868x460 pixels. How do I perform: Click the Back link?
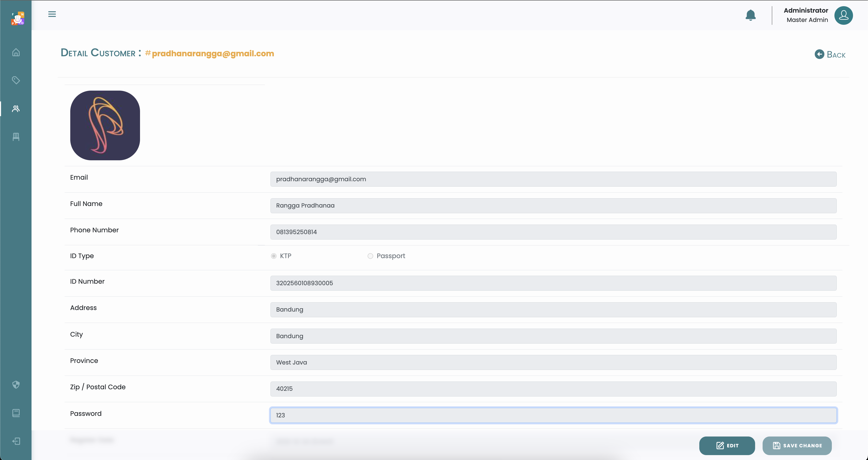point(830,54)
